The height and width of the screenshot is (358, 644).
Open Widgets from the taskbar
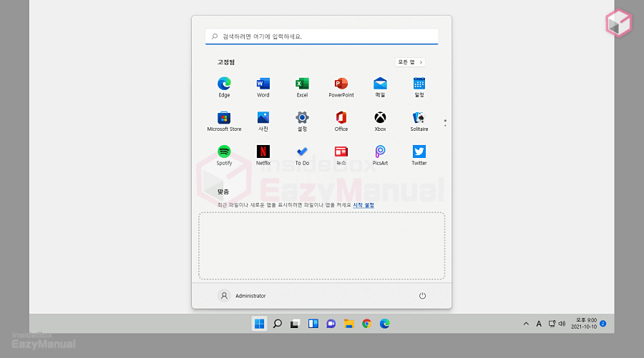tap(313, 324)
